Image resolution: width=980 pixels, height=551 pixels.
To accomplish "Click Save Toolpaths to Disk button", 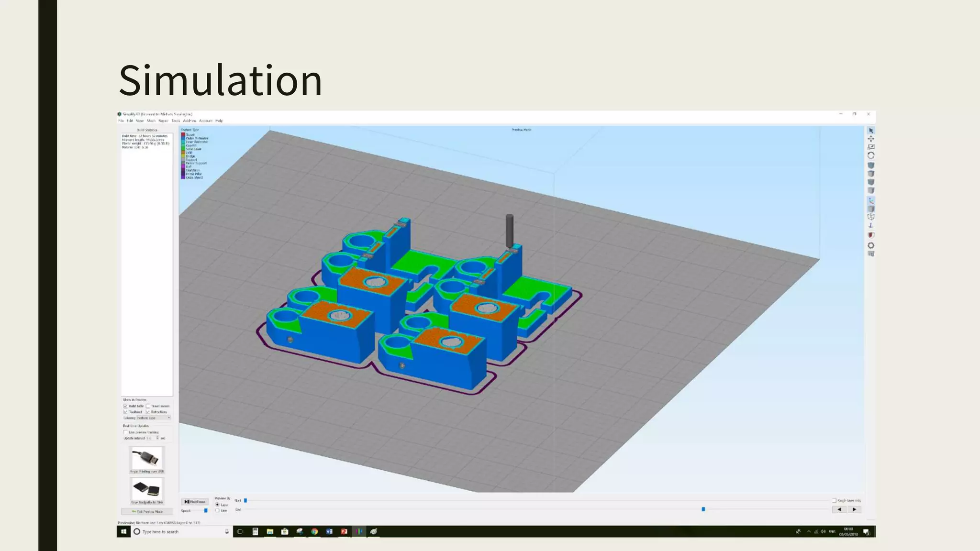I will point(147,491).
